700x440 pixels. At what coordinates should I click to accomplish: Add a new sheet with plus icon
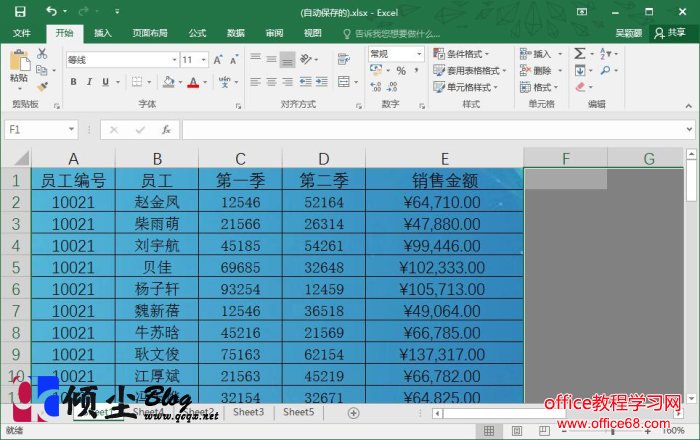pos(353,413)
